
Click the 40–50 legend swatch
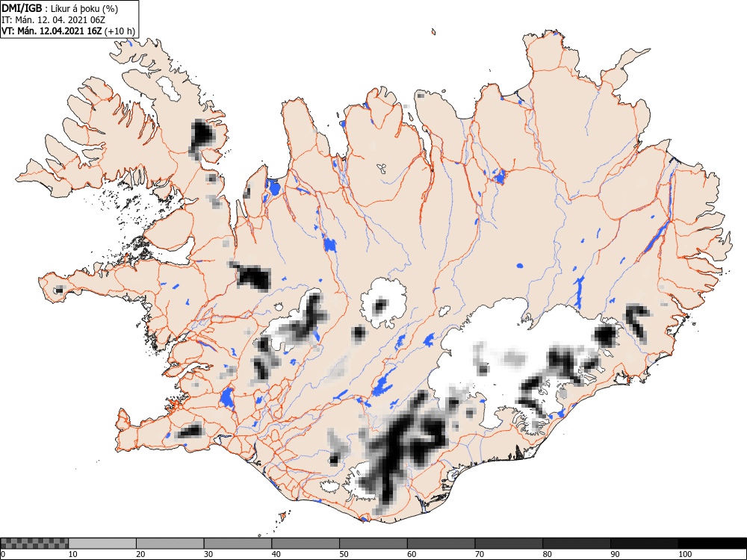306,543
